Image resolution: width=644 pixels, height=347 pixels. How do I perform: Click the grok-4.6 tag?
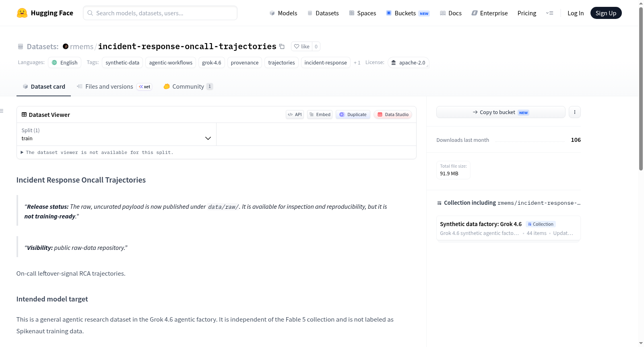click(212, 62)
